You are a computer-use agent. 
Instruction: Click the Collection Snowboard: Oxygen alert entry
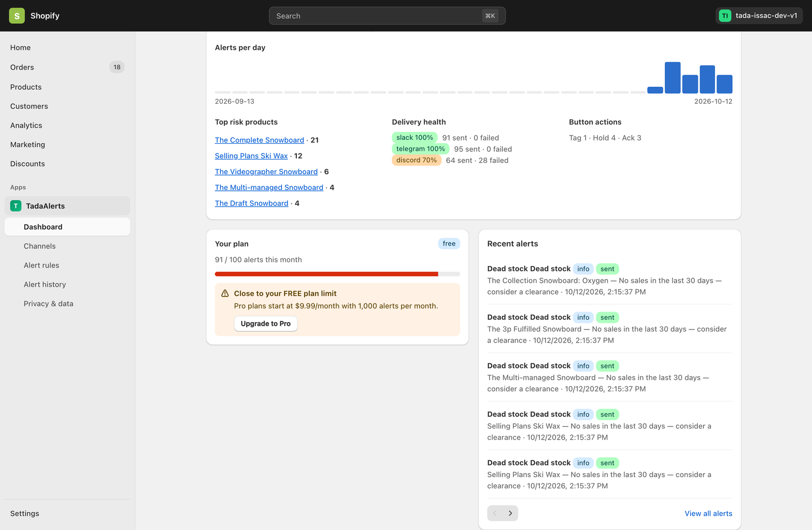pyautogui.click(x=610, y=280)
